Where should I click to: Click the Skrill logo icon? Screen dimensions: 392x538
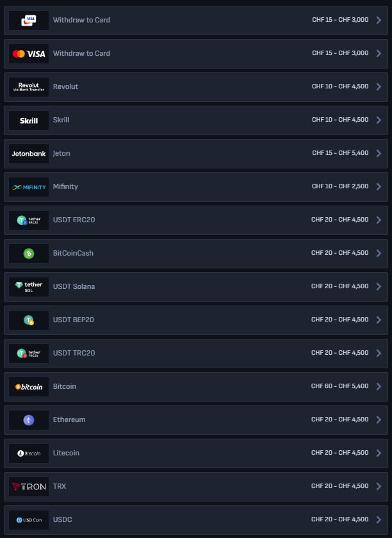(x=29, y=120)
